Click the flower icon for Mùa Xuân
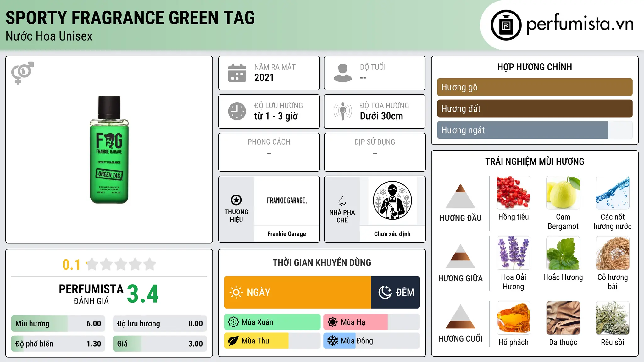This screenshot has width=644, height=362. click(233, 322)
